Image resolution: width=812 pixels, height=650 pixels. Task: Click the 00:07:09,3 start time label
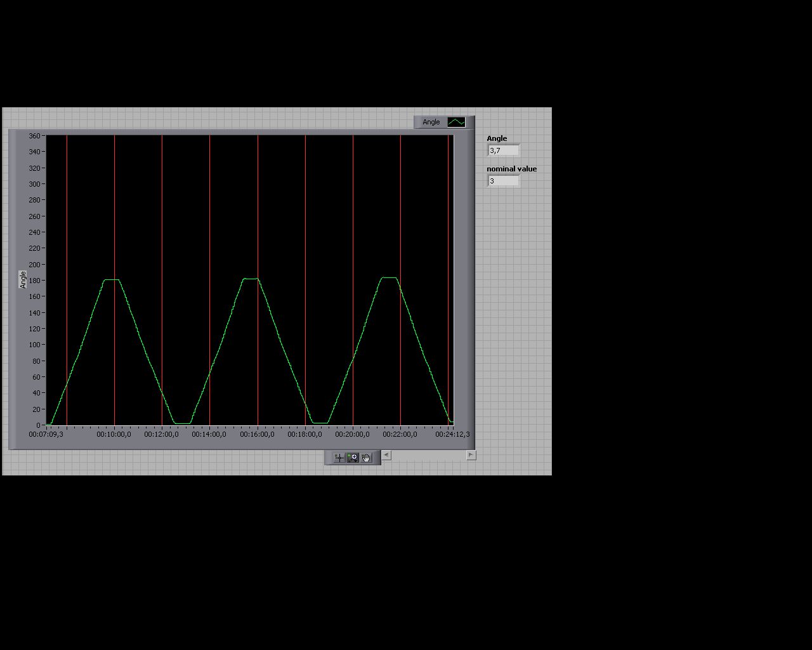coord(46,434)
